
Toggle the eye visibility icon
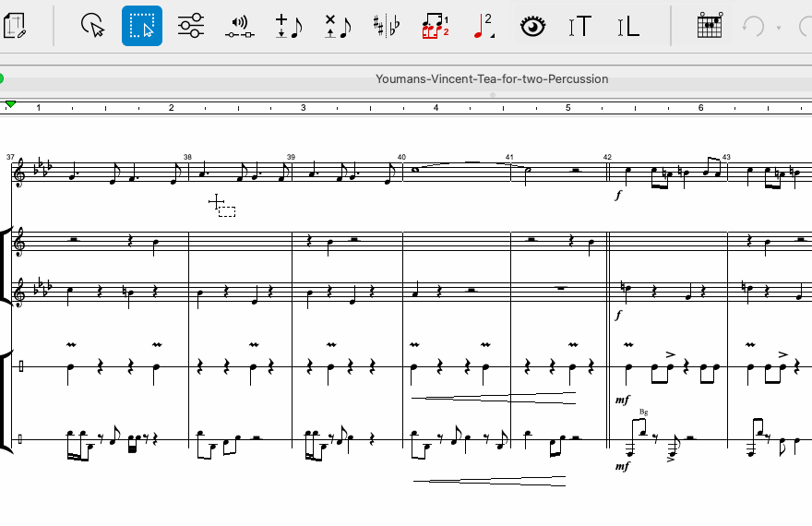coord(533,26)
